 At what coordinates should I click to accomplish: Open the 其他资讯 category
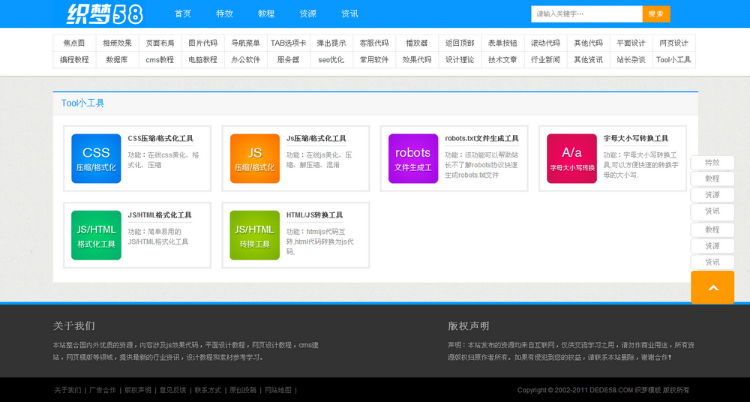[x=588, y=60]
